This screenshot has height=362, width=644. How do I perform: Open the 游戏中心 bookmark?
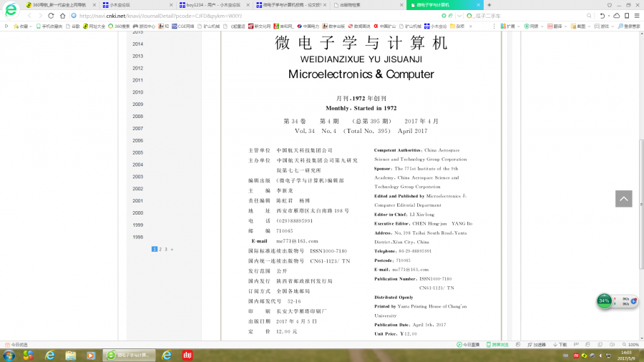coord(144,26)
